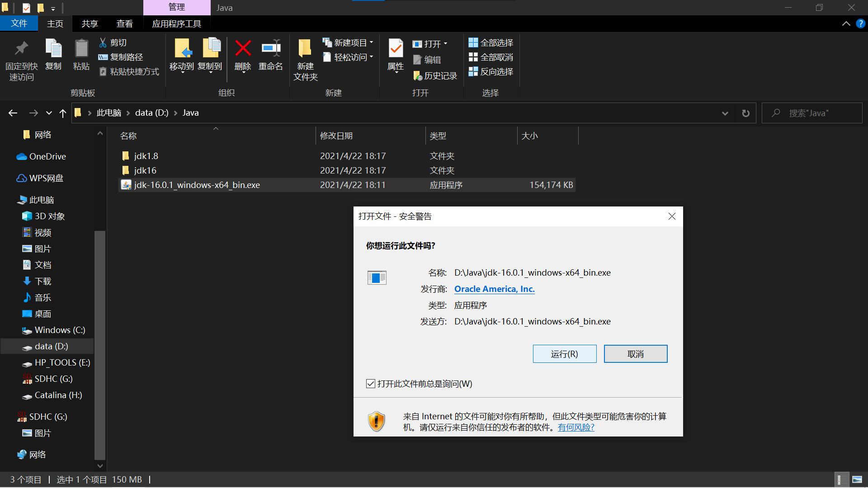Screen dimensions: 868x488
Task: Click the Help question mark icon
Action: 860,23
